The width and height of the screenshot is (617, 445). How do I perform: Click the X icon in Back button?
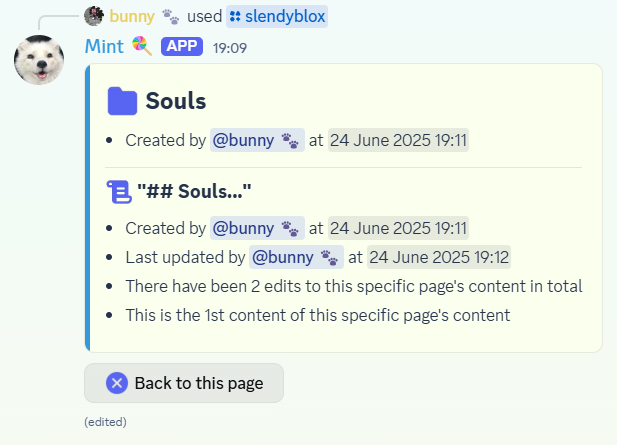coord(117,383)
